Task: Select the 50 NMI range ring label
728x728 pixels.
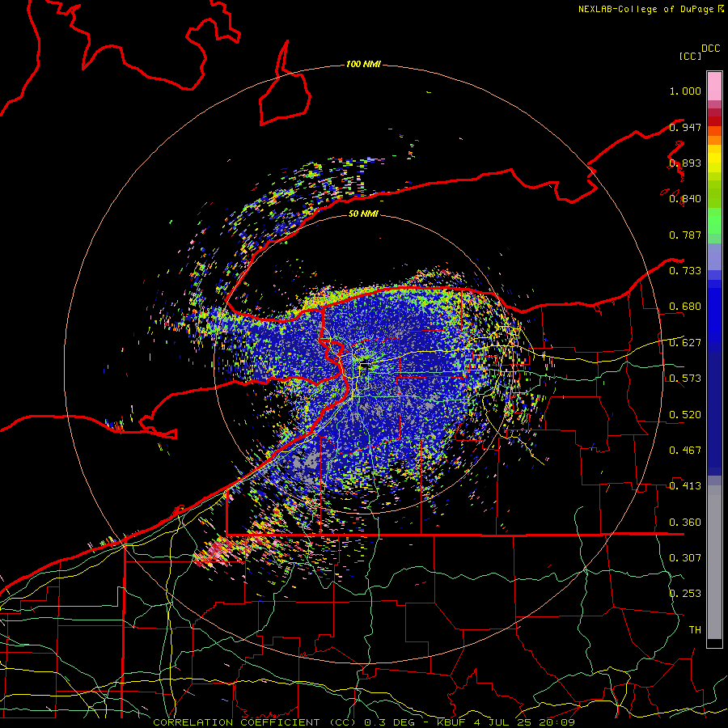Action: click(x=363, y=214)
